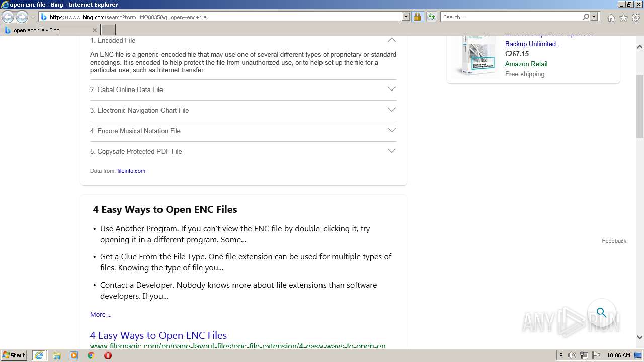This screenshot has height=362, width=644.
Task: Click the browser Forward arrow button
Action: (22, 17)
